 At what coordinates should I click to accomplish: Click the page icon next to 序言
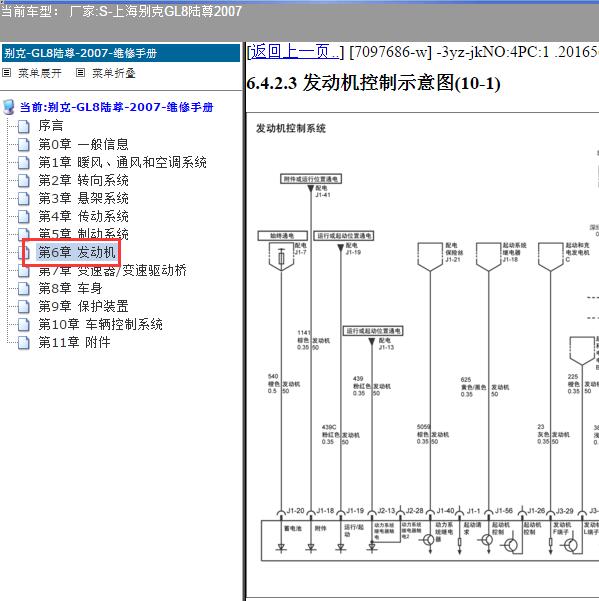click(24, 126)
